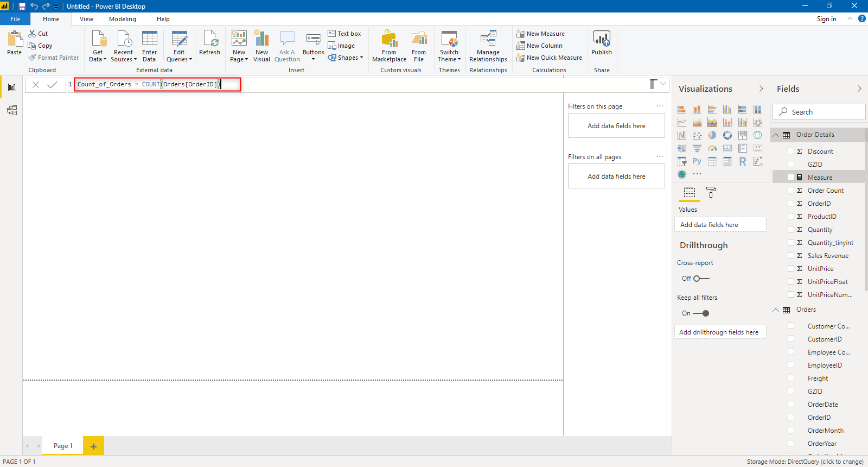Select the treemap visualization
The image size is (868, 467).
point(743,135)
